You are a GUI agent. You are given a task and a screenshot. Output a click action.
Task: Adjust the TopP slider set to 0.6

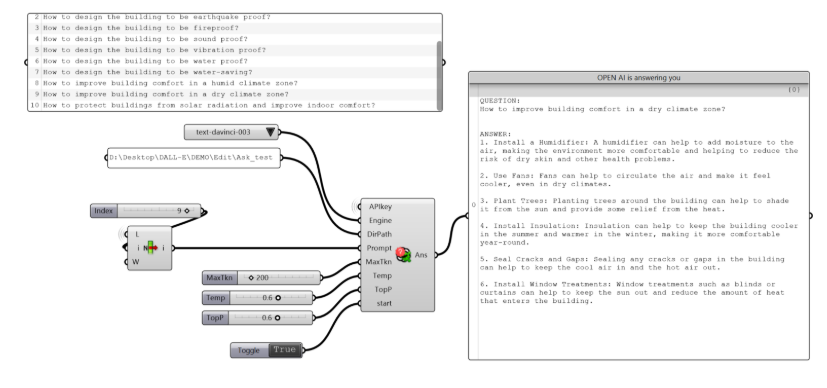tap(270, 318)
